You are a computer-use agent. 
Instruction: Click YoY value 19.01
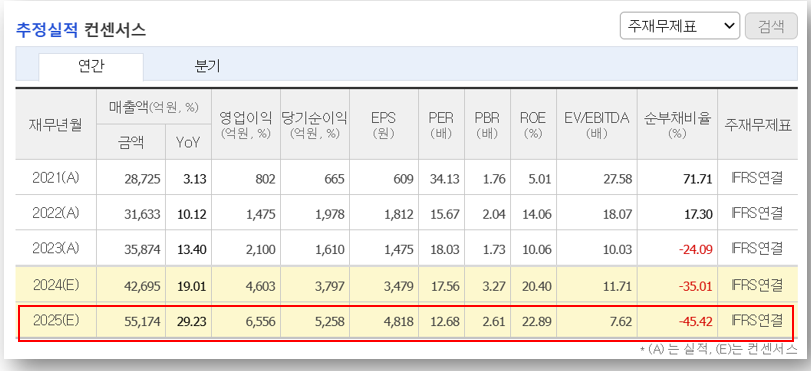[x=191, y=286]
